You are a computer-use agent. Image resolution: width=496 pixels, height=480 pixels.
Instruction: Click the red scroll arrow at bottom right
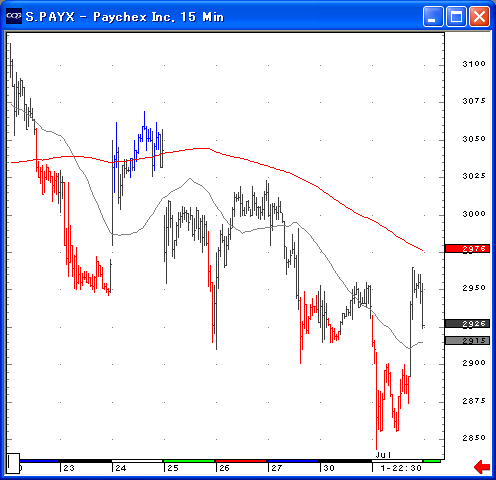[x=482, y=467]
